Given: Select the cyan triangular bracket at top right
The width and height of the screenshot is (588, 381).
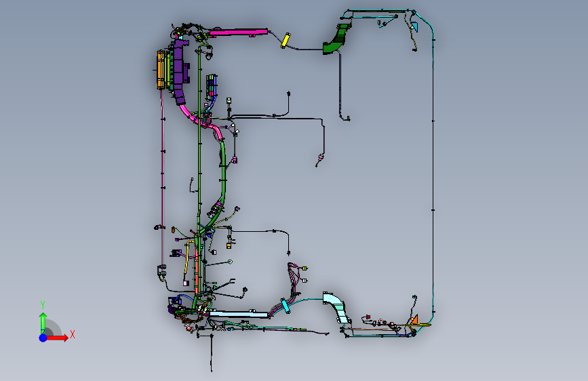Looking at the screenshot, I should tap(414, 26).
